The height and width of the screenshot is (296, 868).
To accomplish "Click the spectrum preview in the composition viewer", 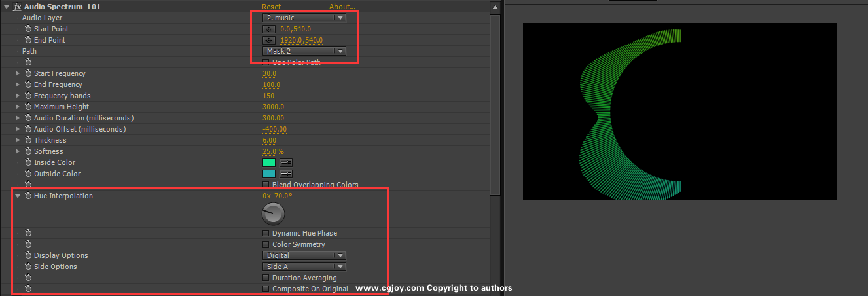I will point(680,111).
